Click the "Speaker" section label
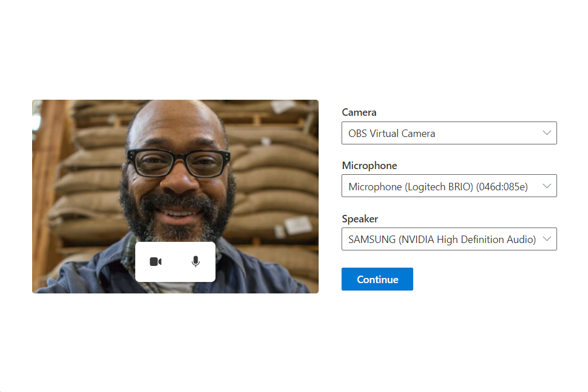Viewport: 588px width, 392px height. point(359,218)
